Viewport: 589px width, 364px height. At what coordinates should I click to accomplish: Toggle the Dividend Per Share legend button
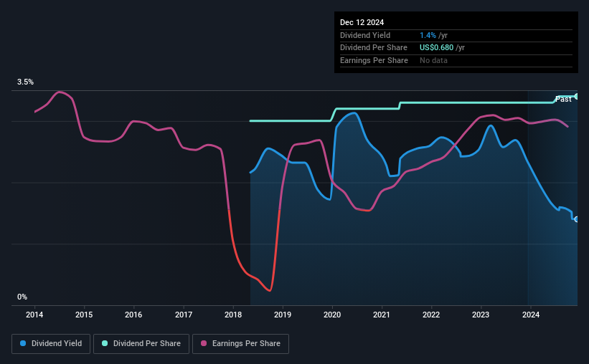pos(141,343)
